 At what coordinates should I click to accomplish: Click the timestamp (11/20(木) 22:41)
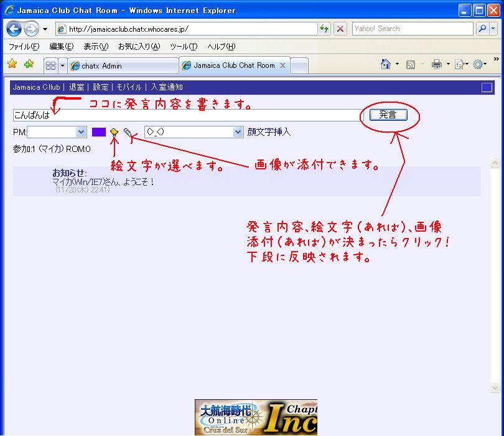pyautogui.click(x=83, y=190)
